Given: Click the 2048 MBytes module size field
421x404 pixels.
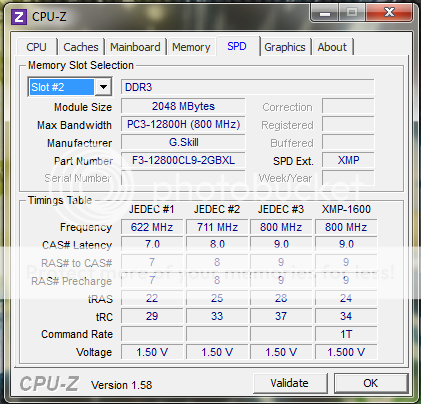Looking at the screenshot, I should [183, 106].
